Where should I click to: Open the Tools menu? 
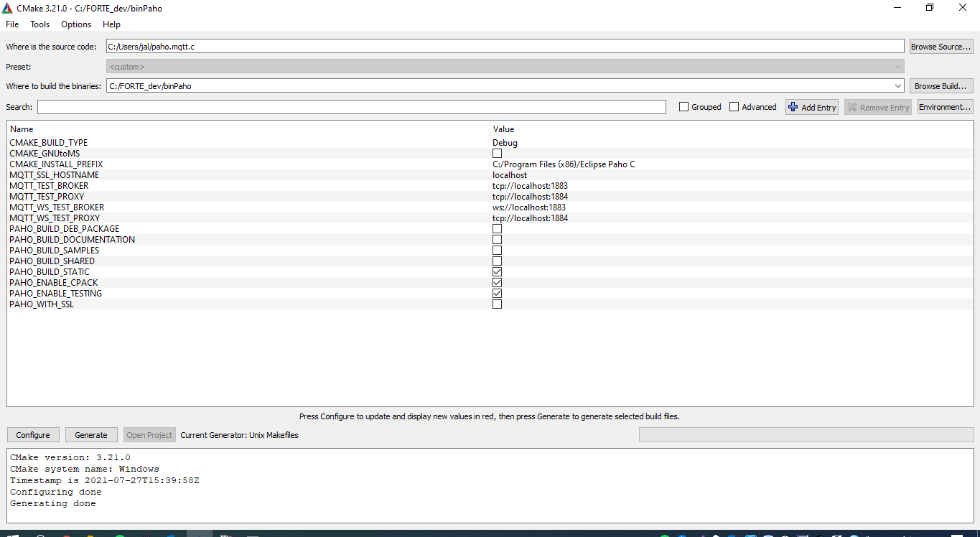(x=40, y=24)
